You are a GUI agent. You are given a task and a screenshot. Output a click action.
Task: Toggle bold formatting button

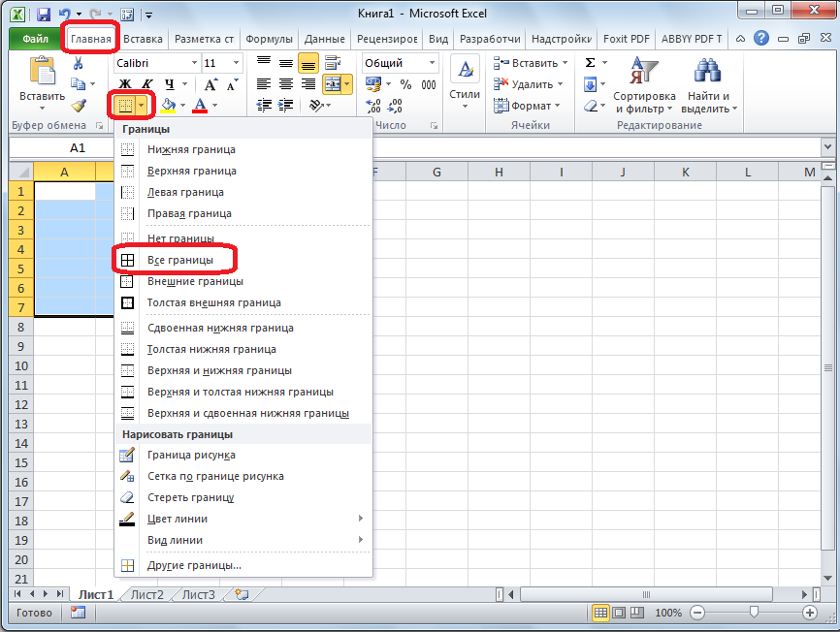124,84
